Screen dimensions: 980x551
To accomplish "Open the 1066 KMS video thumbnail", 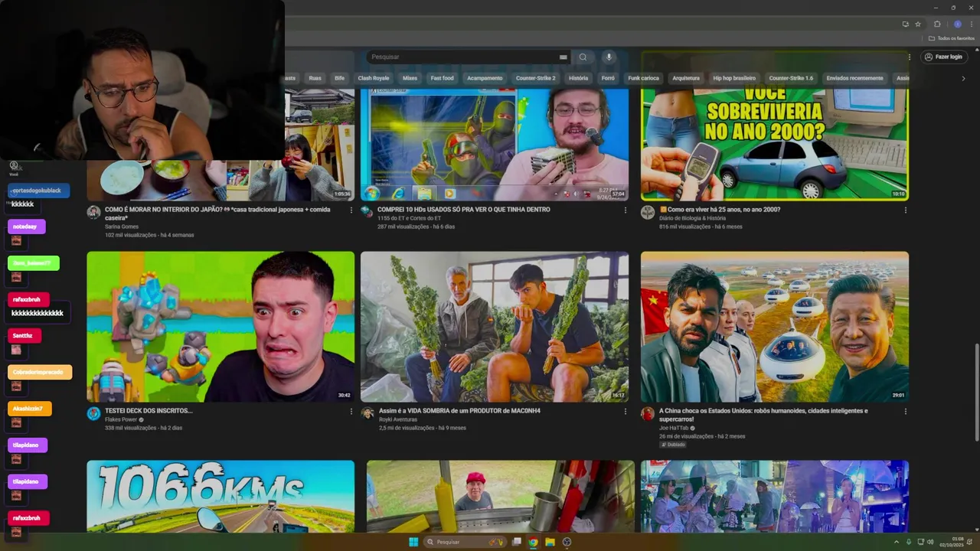I will [x=220, y=496].
